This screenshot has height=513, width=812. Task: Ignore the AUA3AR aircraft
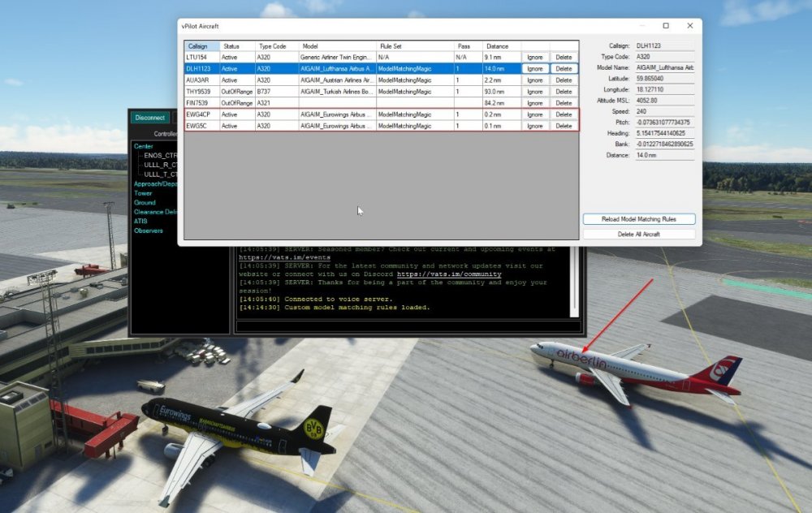(536, 80)
